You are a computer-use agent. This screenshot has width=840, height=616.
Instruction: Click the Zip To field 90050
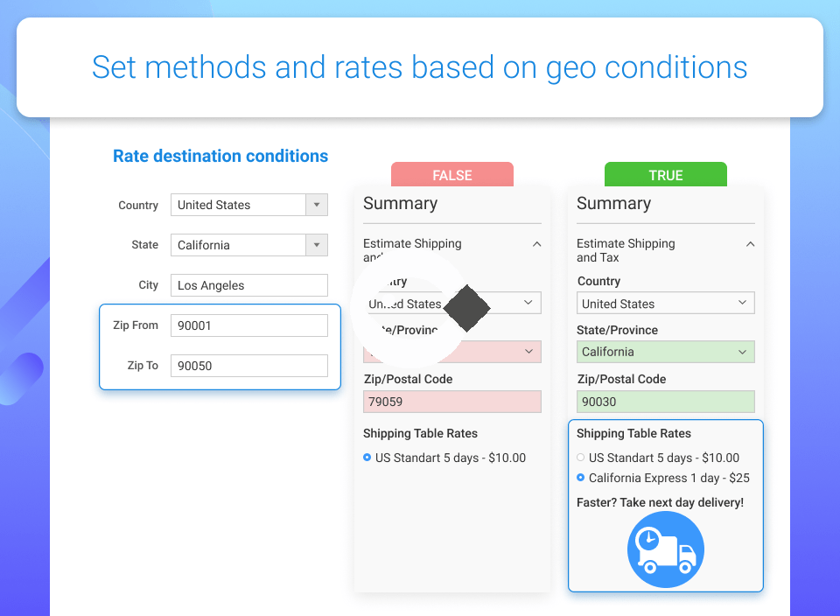click(x=249, y=366)
